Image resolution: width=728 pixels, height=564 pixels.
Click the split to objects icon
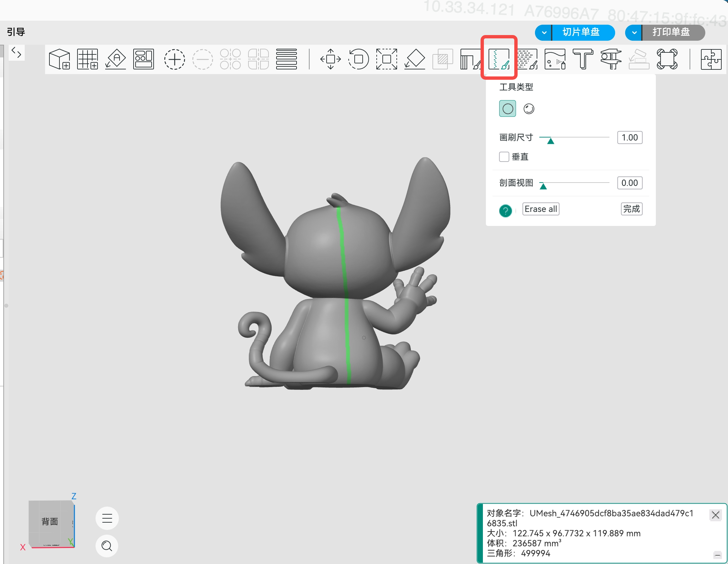[x=230, y=59]
